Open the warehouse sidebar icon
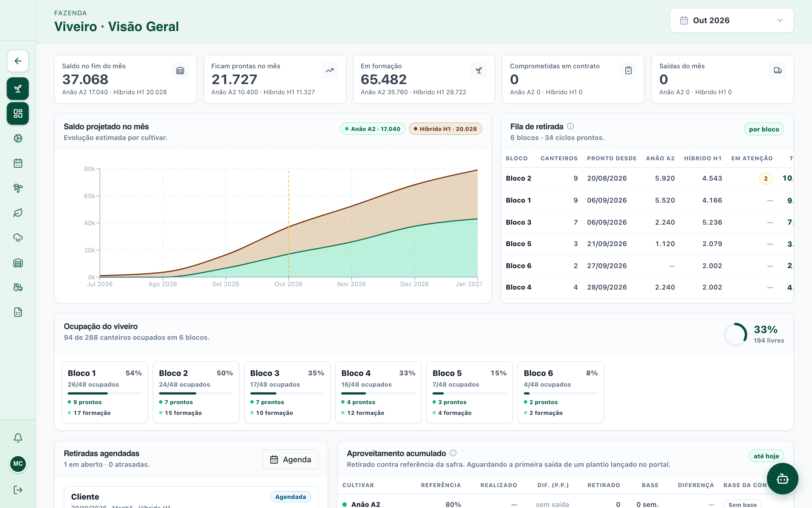This screenshot has height=508, width=812. tap(18, 263)
